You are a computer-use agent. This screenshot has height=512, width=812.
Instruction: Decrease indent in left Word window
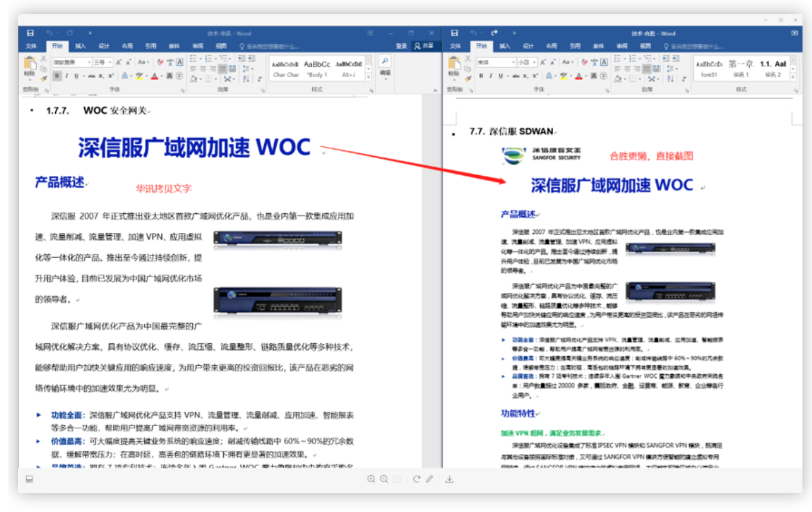pyautogui.click(x=242, y=59)
